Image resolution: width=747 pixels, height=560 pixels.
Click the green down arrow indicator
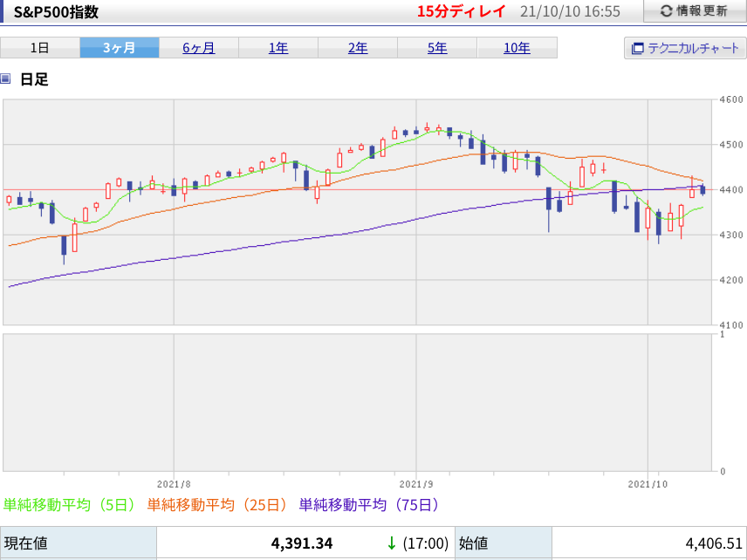392,543
